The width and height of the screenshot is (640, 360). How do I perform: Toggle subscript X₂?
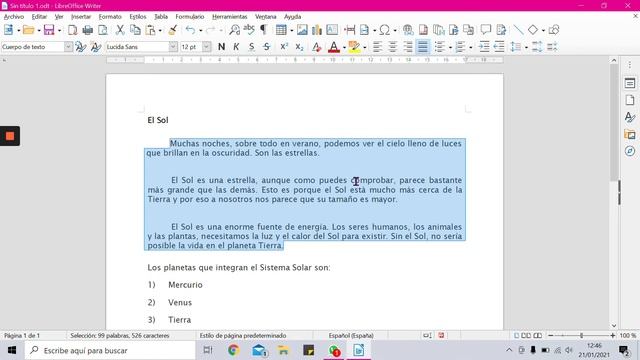299,47
